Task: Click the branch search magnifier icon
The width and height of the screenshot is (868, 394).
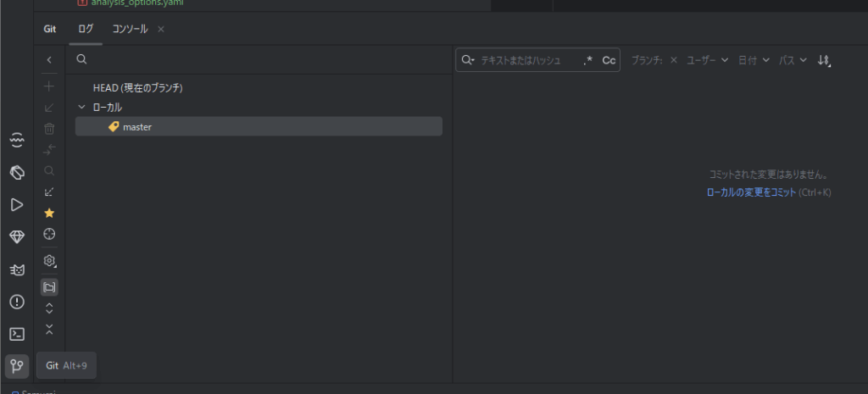Action: pos(81,60)
